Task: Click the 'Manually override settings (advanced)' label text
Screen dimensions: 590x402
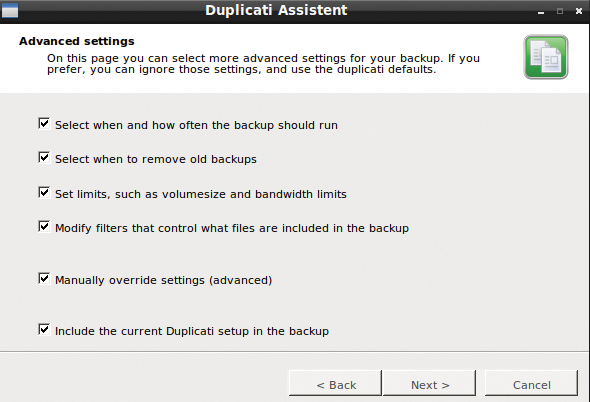Action: tap(163, 280)
